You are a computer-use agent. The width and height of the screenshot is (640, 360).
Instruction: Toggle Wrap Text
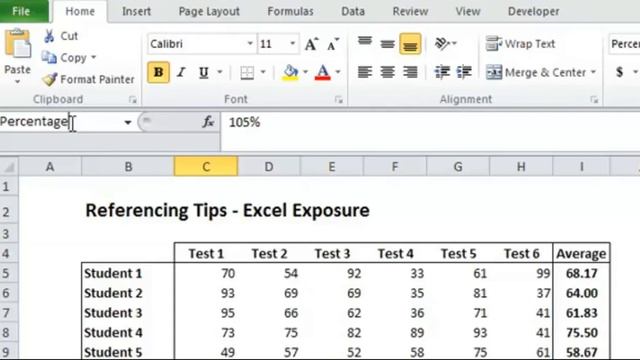tap(520, 44)
